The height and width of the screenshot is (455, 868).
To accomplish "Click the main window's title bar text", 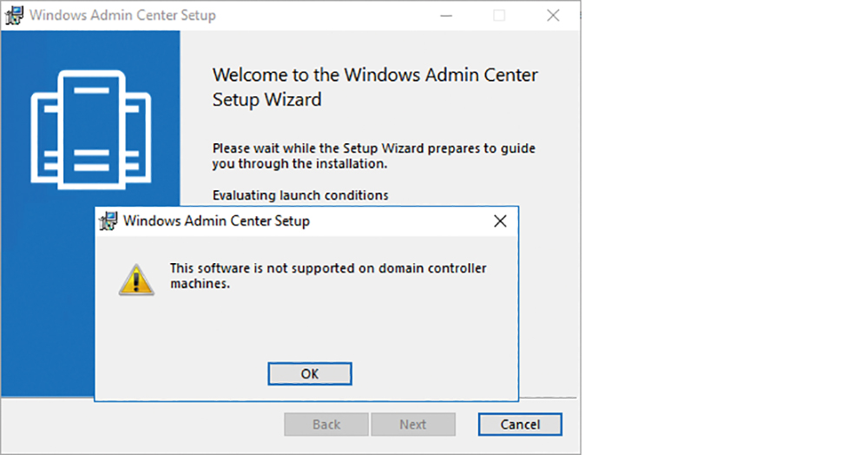I will (x=122, y=16).
